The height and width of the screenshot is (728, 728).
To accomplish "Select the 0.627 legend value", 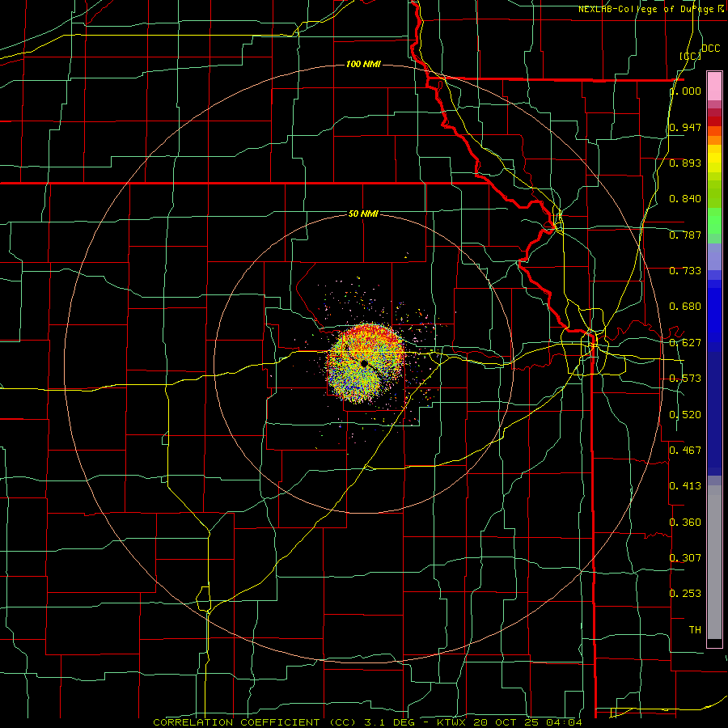I will 685,343.
